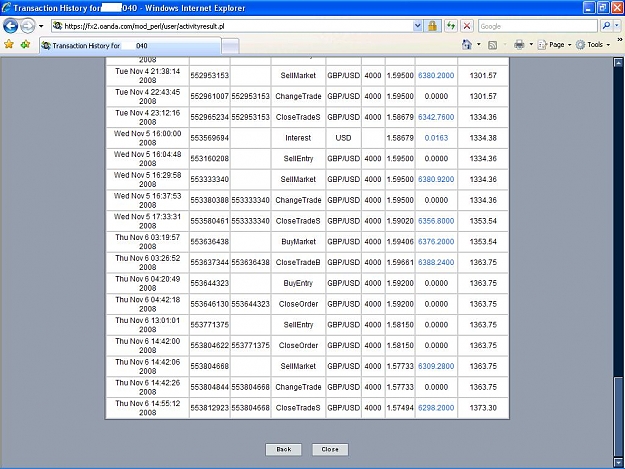Open the 0.0163 interest amount link
Viewport: 625px width, 469px height.
pyautogui.click(x=436, y=138)
